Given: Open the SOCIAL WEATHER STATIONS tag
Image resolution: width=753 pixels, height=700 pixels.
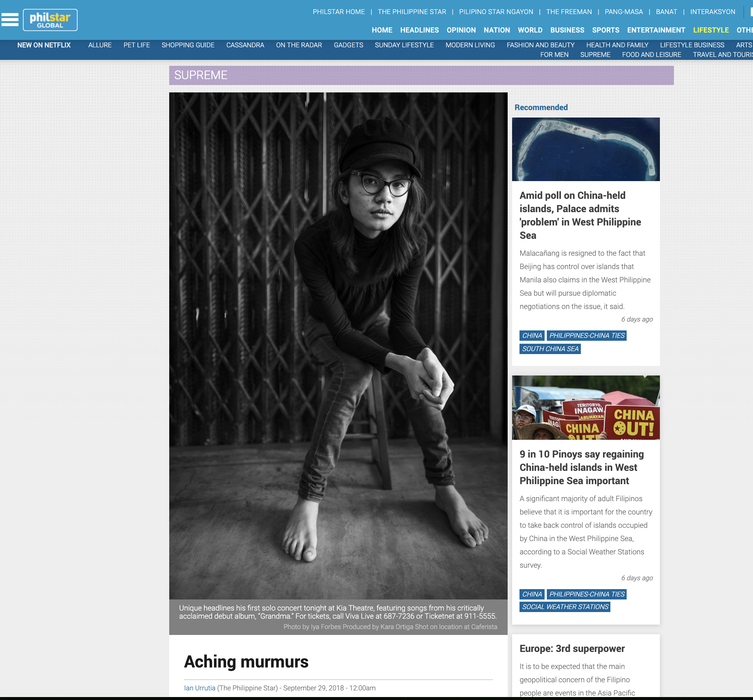Looking at the screenshot, I should click(565, 607).
